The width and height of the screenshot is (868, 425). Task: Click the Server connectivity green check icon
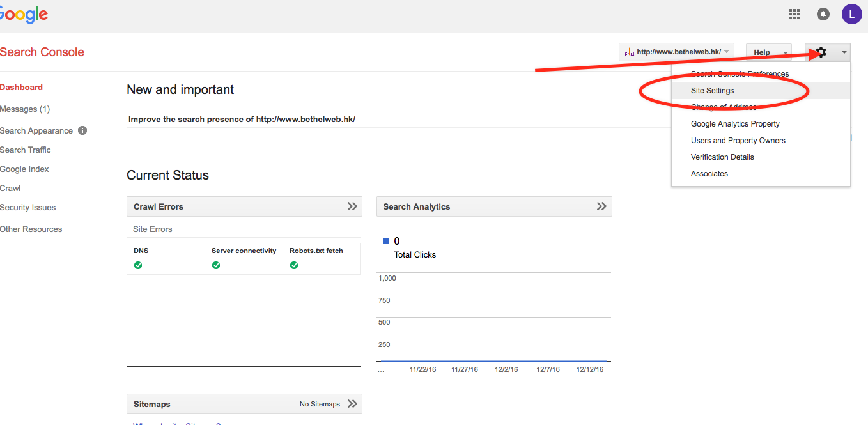point(216,265)
